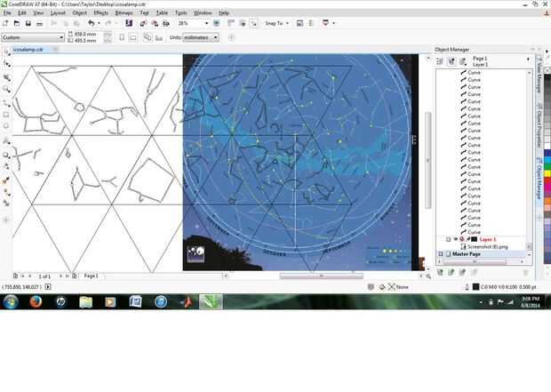The width and height of the screenshot is (551, 392).
Task: Toggle Edit Across Layers in Object Manager
Action: [451, 61]
